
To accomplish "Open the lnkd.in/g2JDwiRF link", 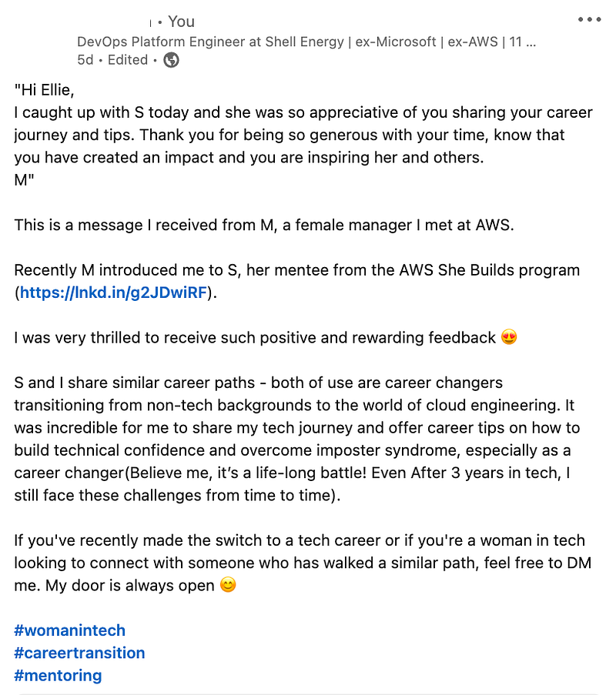I will [113, 292].
